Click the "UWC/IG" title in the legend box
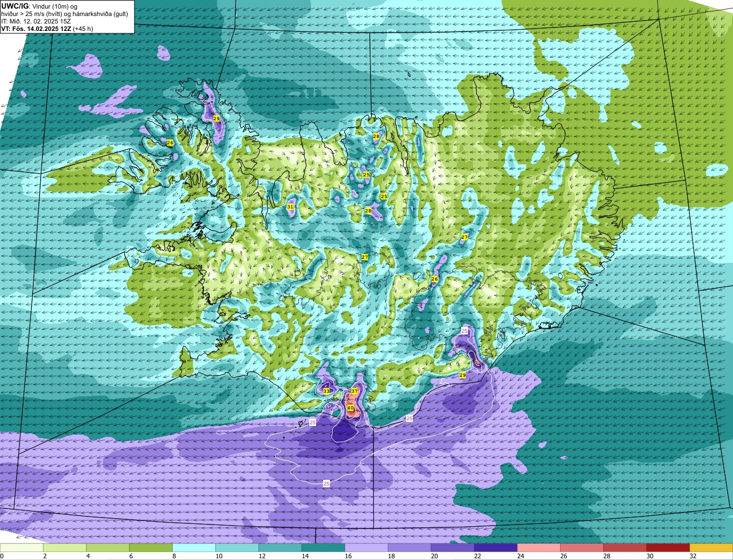Viewport: 733px width, 560px height. point(14,6)
